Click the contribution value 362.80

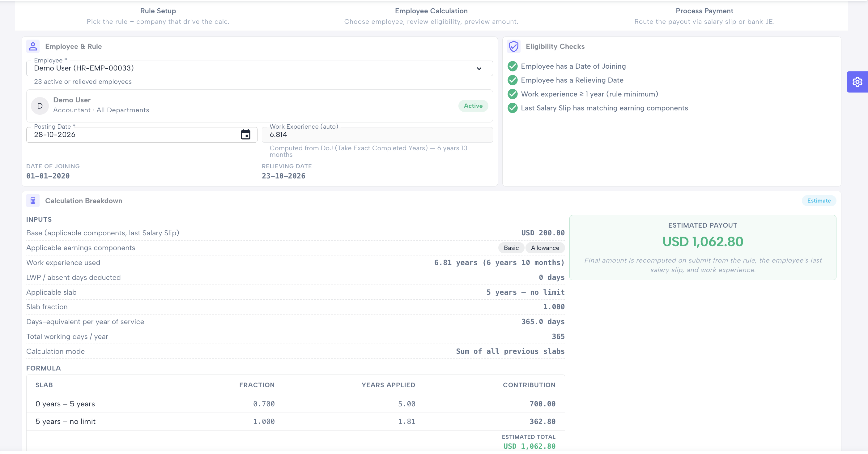click(x=542, y=421)
